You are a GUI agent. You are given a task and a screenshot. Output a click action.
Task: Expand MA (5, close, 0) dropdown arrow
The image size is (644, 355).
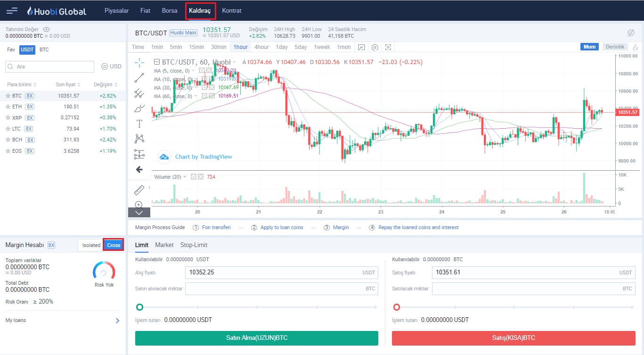click(194, 70)
